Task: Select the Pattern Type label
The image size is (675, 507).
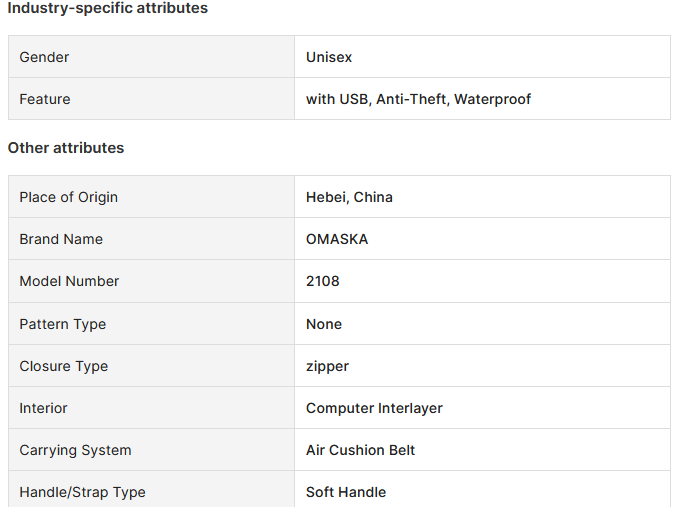Action: tap(63, 324)
